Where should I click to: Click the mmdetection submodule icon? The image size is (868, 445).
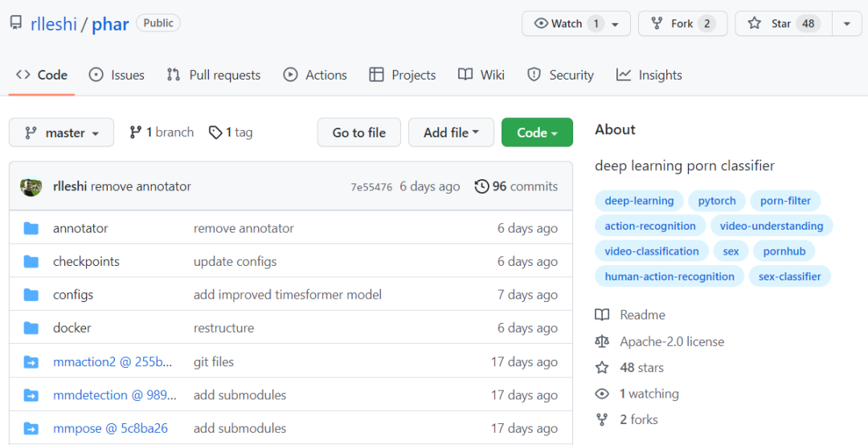coord(31,395)
